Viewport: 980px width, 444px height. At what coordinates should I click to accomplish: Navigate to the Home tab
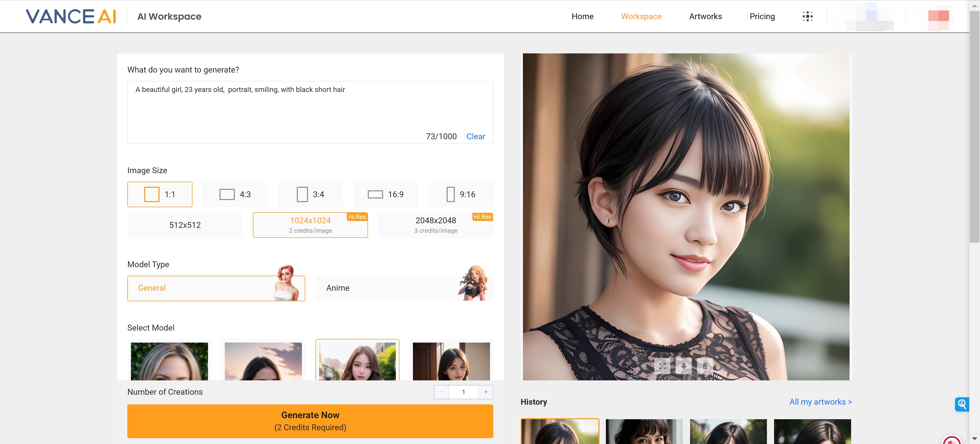coord(582,16)
